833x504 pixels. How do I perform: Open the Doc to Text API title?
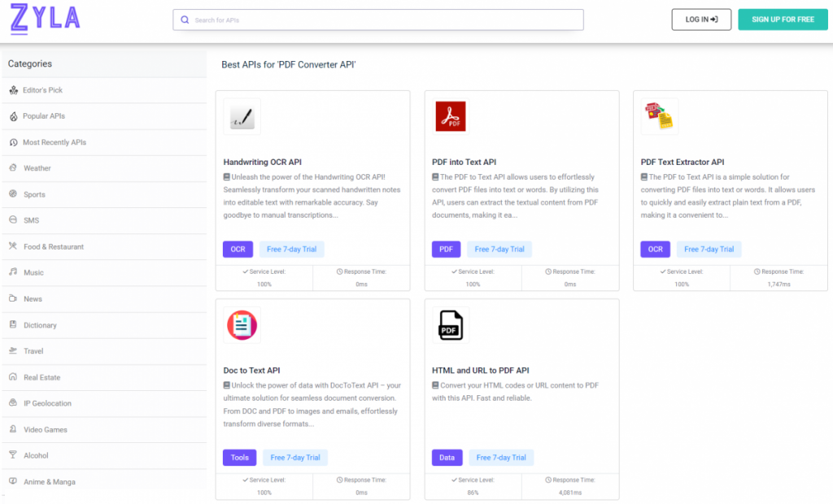tap(251, 370)
